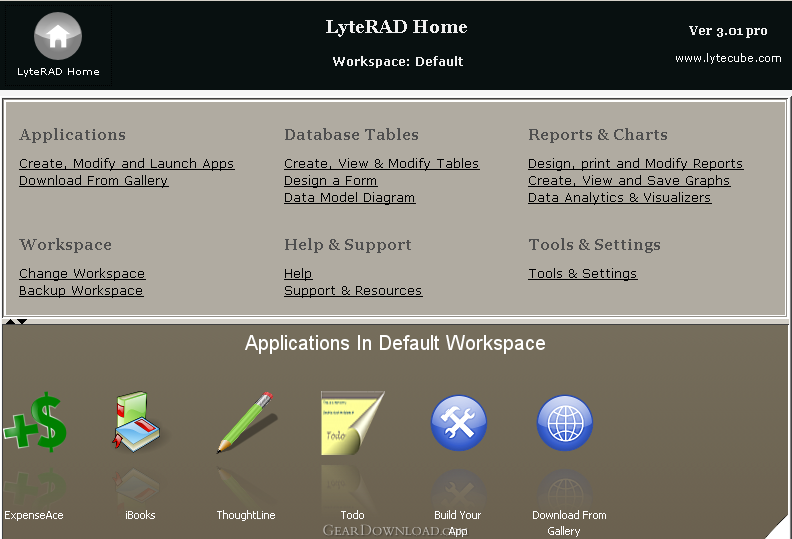Screen dimensions: 792x539
Task: Open Data Analytics & Visualizers link
Action: (x=619, y=198)
